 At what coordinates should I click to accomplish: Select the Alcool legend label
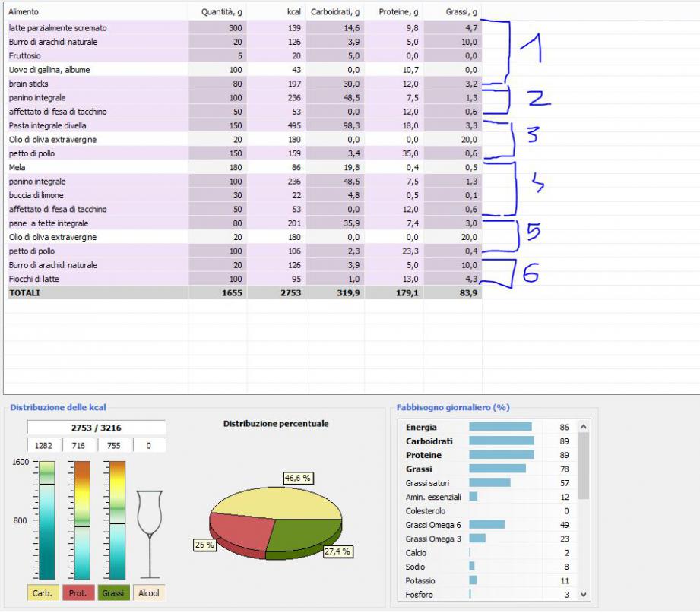click(149, 592)
